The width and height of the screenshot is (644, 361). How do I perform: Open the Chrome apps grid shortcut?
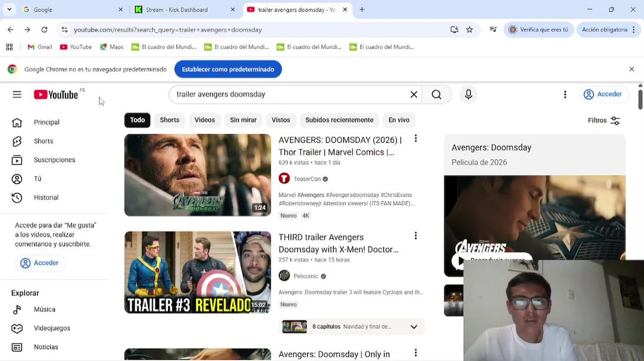[x=9, y=47]
